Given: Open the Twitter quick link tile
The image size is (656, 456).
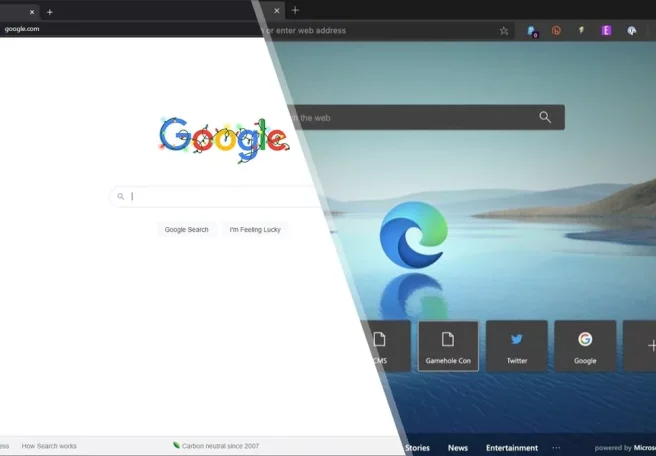Looking at the screenshot, I should coord(517,346).
